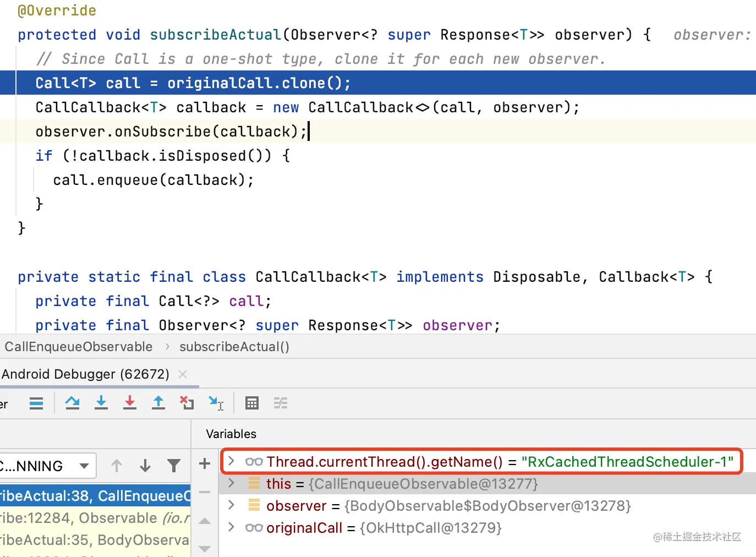Screen dimensions: 756x557
Task: Click the CallCallback class declaration line
Action: [365, 277]
